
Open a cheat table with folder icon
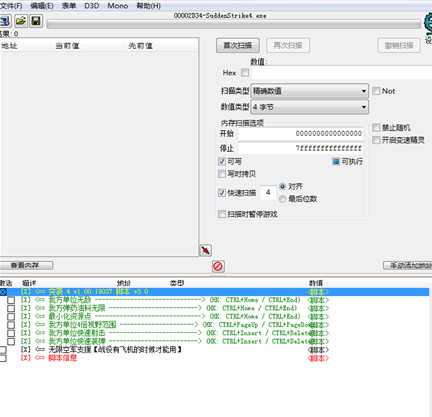click(21, 21)
